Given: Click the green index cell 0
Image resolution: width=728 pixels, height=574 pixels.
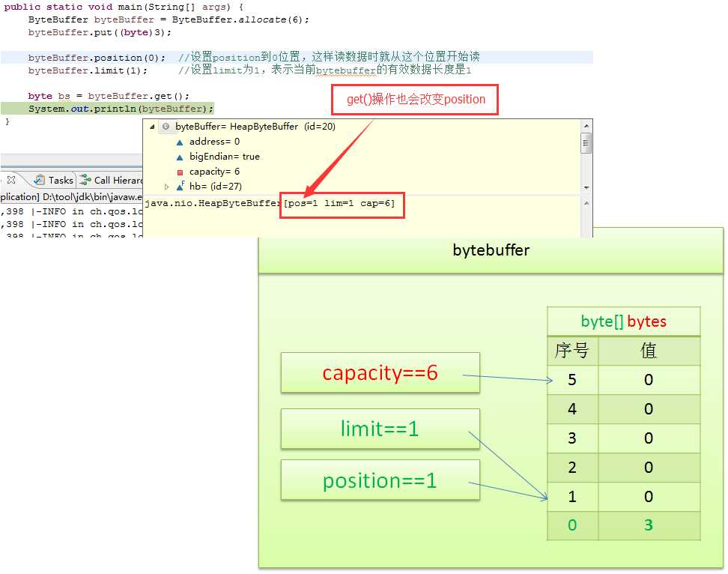Looking at the screenshot, I should [572, 526].
